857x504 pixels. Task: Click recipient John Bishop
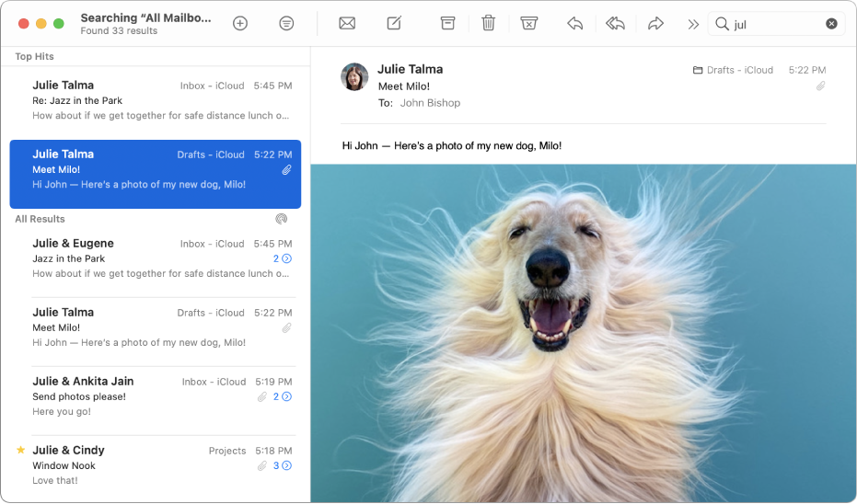pyautogui.click(x=430, y=103)
